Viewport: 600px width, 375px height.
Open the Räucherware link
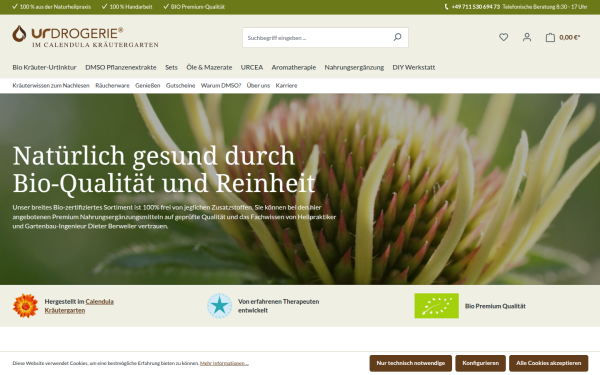pos(112,85)
